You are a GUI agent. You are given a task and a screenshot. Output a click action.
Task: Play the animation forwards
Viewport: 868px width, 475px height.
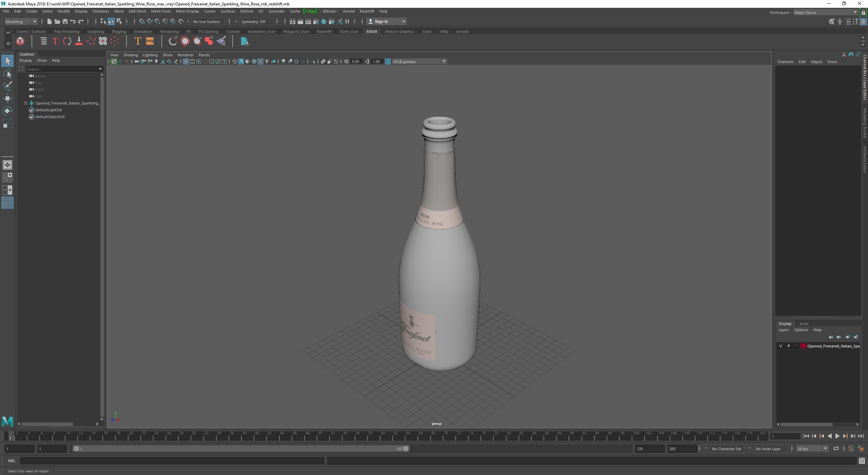coord(837,436)
